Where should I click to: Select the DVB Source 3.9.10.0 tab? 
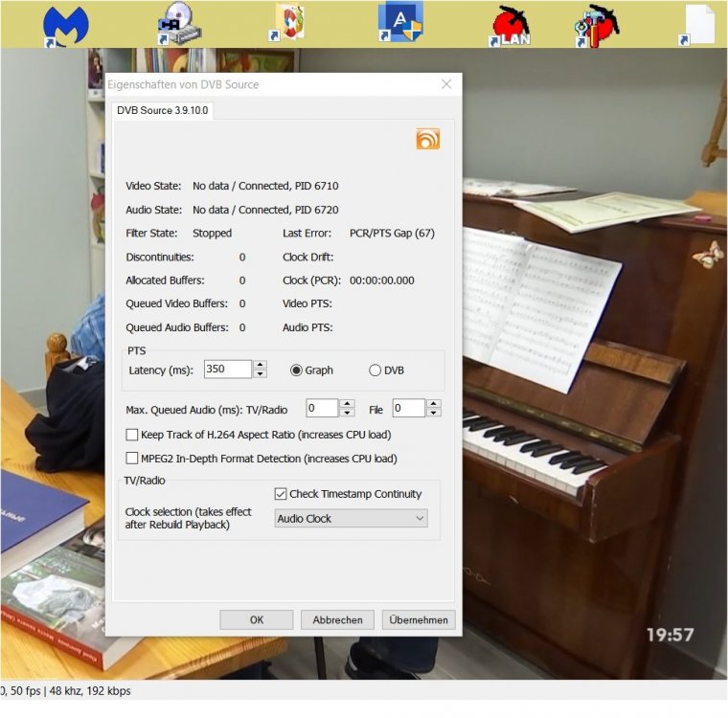coord(162,110)
